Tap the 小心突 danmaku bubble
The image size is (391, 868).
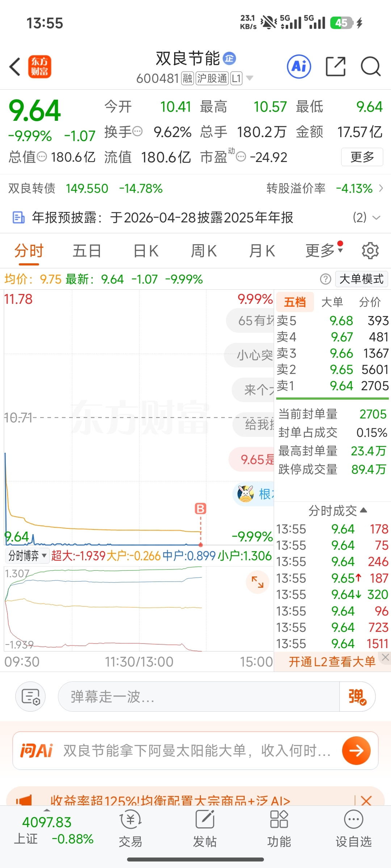tap(249, 355)
